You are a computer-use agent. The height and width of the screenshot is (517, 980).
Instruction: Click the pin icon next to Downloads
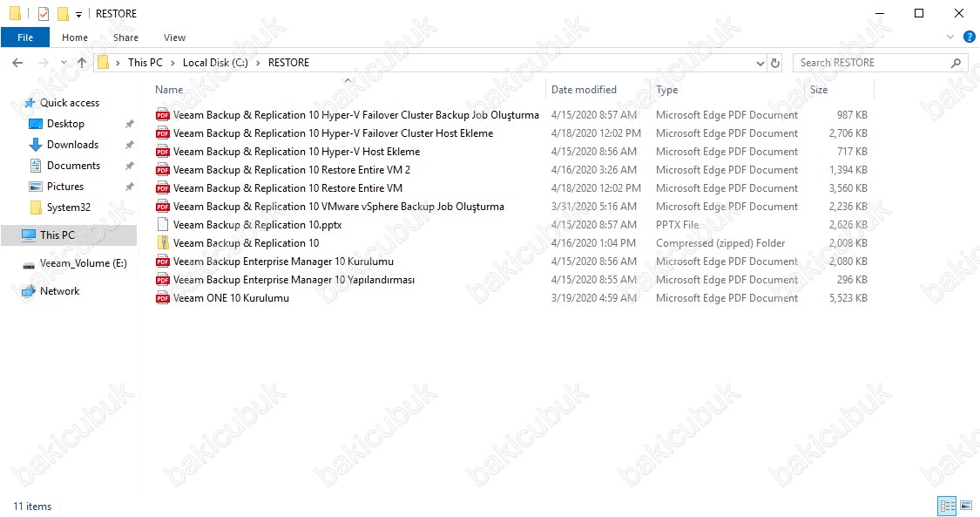130,145
